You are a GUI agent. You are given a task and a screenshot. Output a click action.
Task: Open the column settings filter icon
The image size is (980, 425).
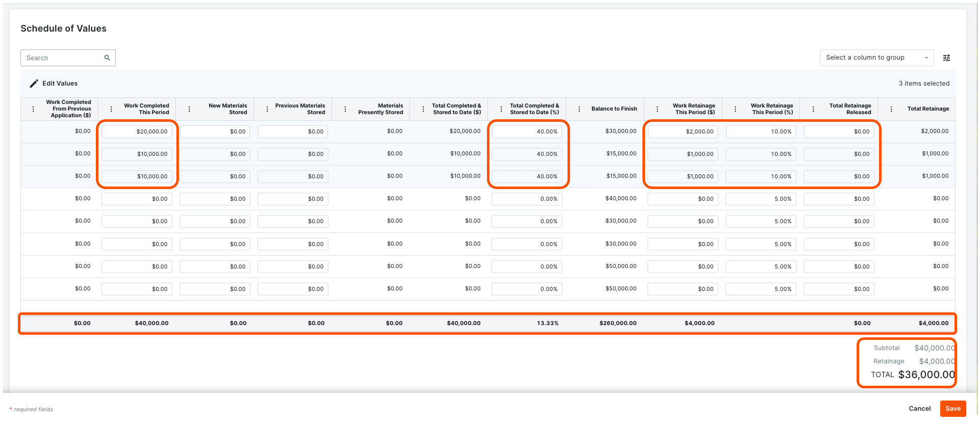pos(946,58)
